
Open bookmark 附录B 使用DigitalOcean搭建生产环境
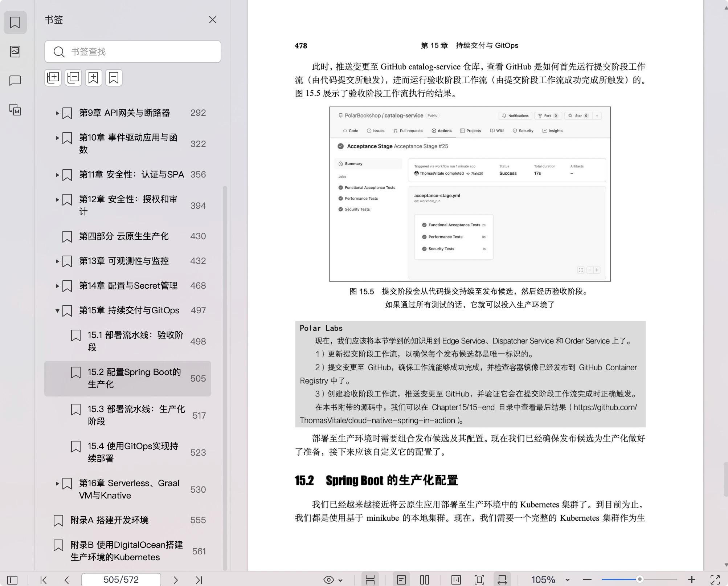(x=128, y=551)
